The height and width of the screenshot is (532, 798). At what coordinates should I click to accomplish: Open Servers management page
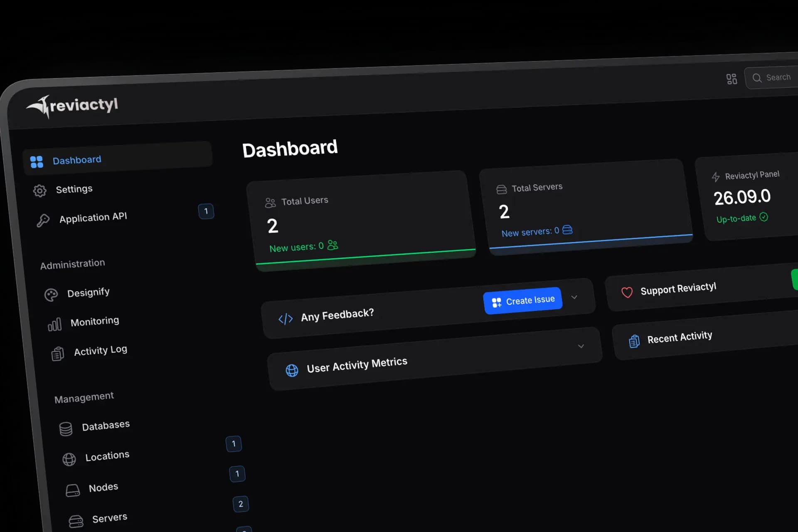(x=110, y=518)
